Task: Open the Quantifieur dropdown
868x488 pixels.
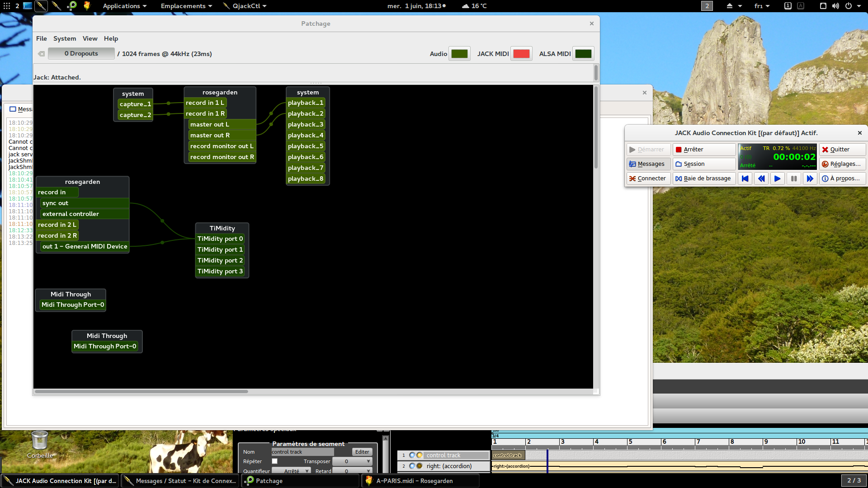Action: 291,471
